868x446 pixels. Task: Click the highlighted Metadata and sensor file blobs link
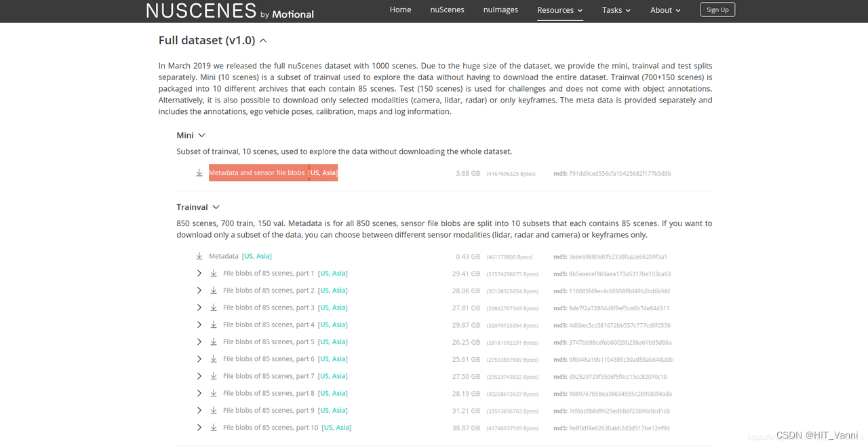pyautogui.click(x=257, y=173)
